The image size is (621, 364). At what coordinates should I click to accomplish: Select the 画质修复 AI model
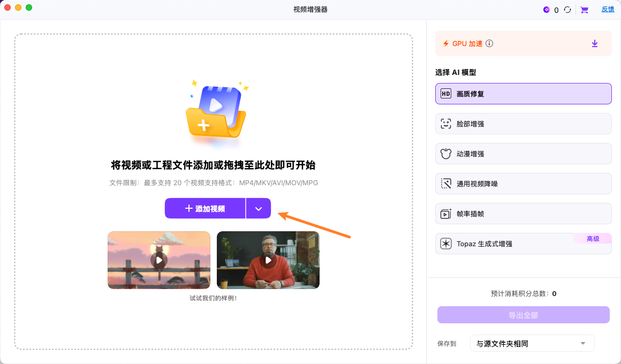point(523,93)
